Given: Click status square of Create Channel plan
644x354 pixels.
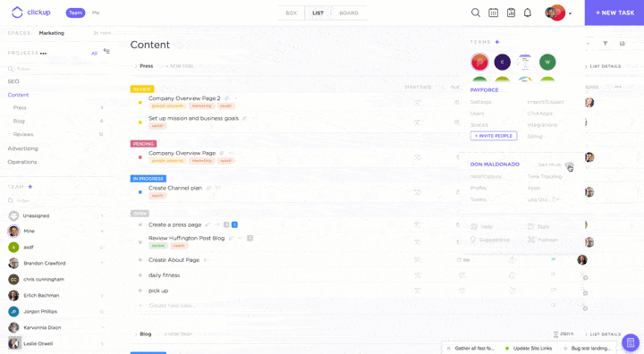Looking at the screenshot, I should pyautogui.click(x=140, y=192).
